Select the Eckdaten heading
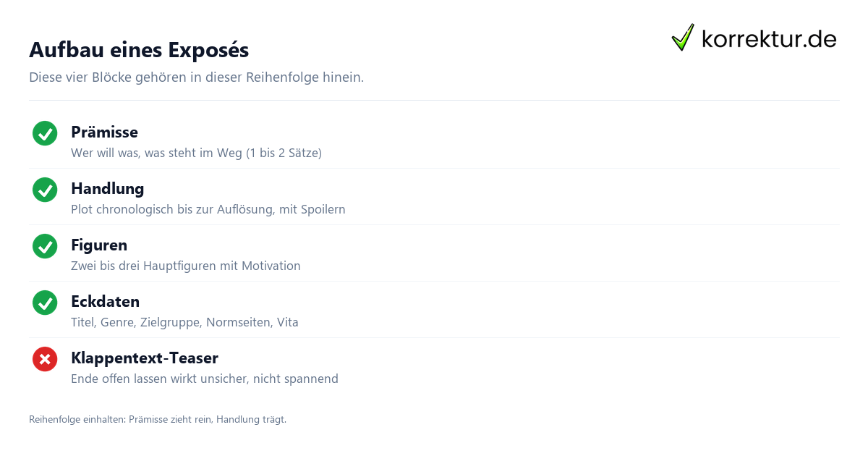The width and height of the screenshot is (868, 456). click(106, 302)
